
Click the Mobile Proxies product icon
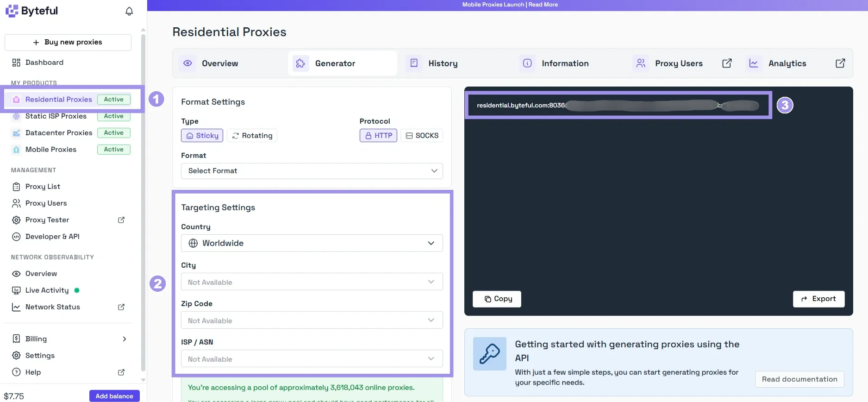click(16, 150)
